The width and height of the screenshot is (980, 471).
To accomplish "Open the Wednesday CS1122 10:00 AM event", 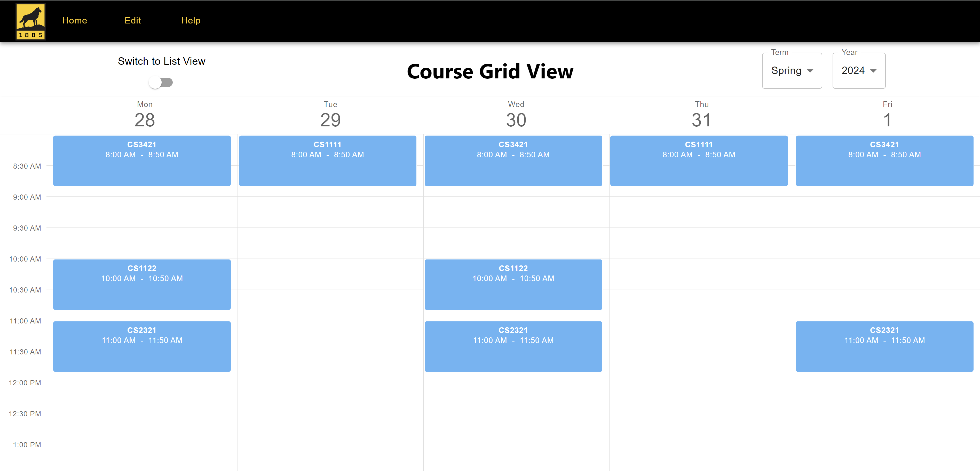I will tap(513, 284).
